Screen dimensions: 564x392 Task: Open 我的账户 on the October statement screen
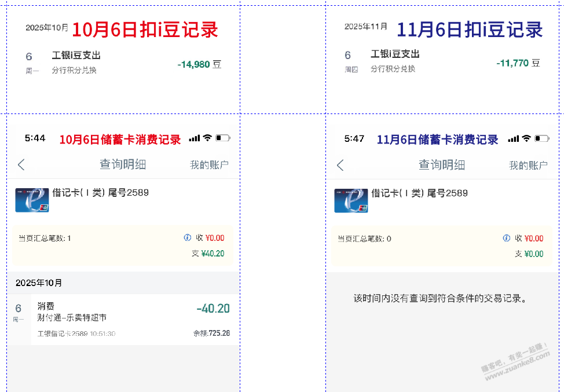209,165
